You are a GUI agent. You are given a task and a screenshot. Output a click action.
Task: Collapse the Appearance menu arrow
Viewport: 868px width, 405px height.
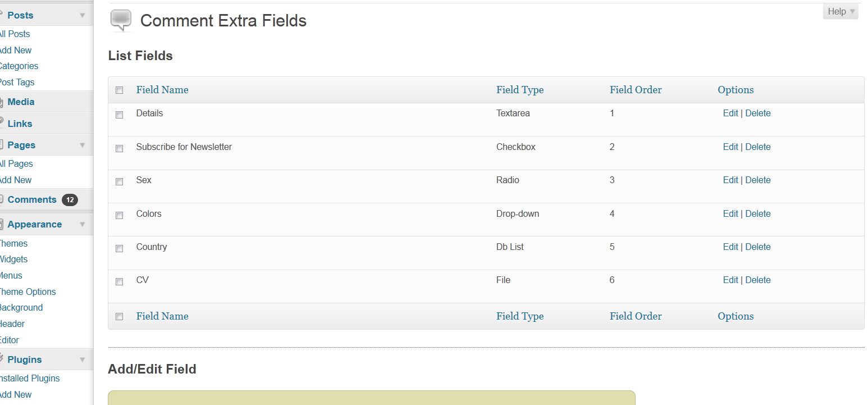click(83, 224)
